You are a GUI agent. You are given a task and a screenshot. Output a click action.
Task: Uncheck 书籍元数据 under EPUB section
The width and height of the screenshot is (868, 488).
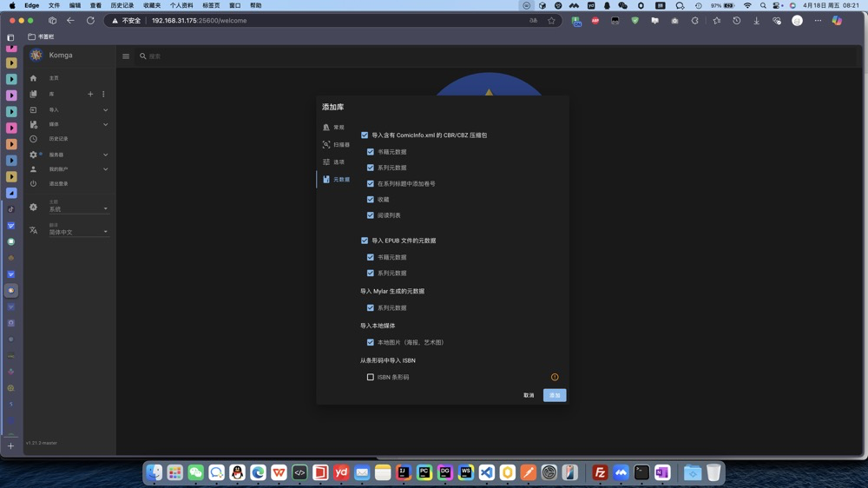click(x=371, y=257)
